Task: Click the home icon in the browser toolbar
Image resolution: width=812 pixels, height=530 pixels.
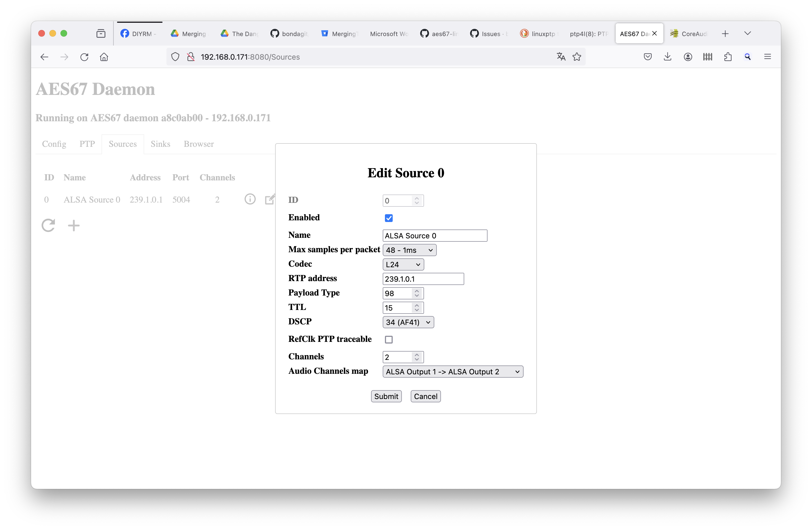Action: point(104,57)
